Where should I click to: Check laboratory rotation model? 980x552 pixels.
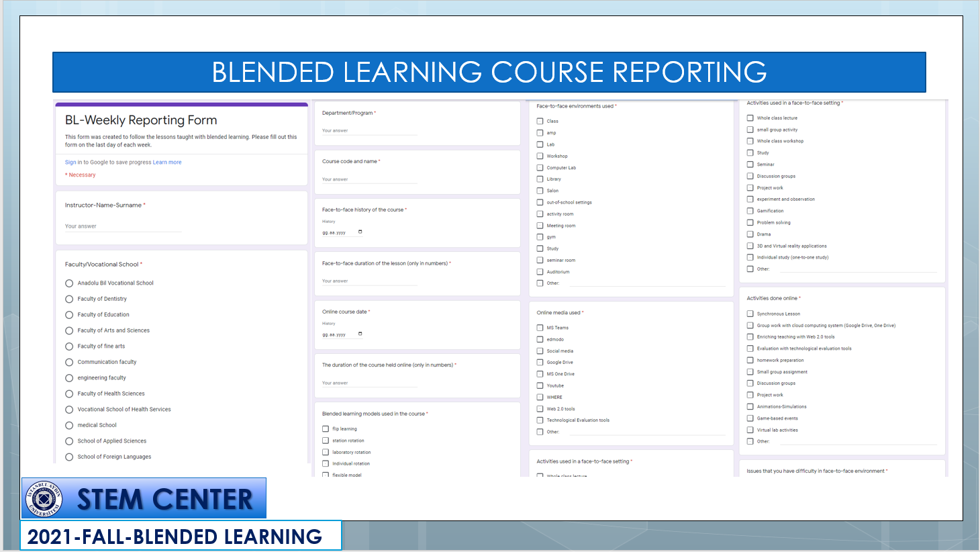(x=326, y=452)
